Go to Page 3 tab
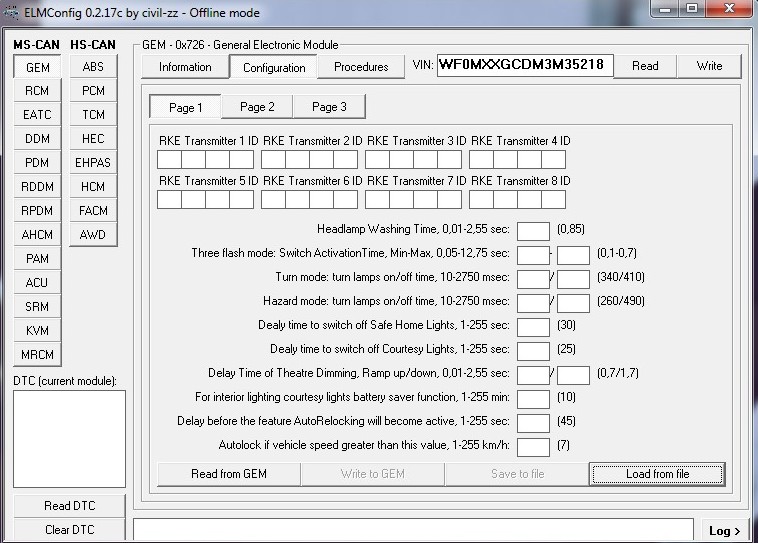 pos(329,107)
